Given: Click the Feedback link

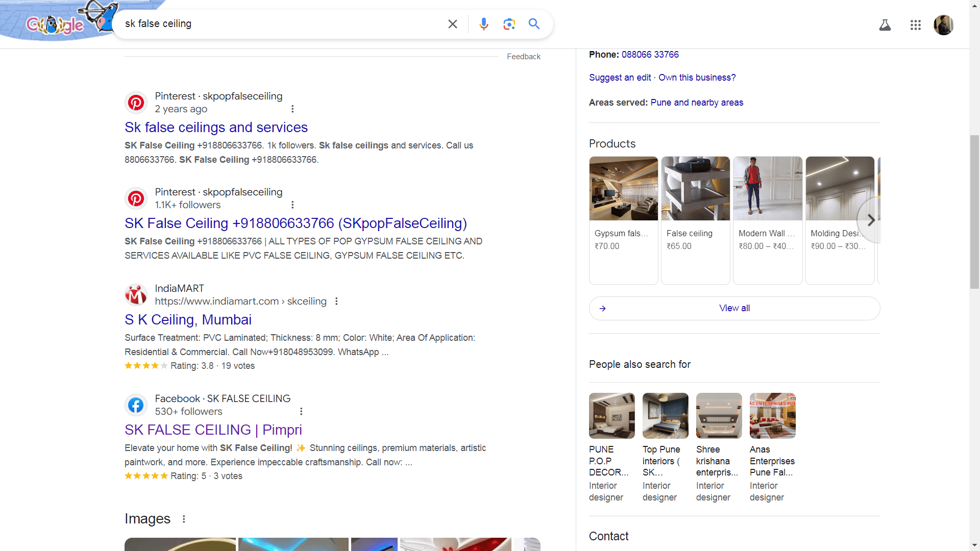Looking at the screenshot, I should [524, 57].
